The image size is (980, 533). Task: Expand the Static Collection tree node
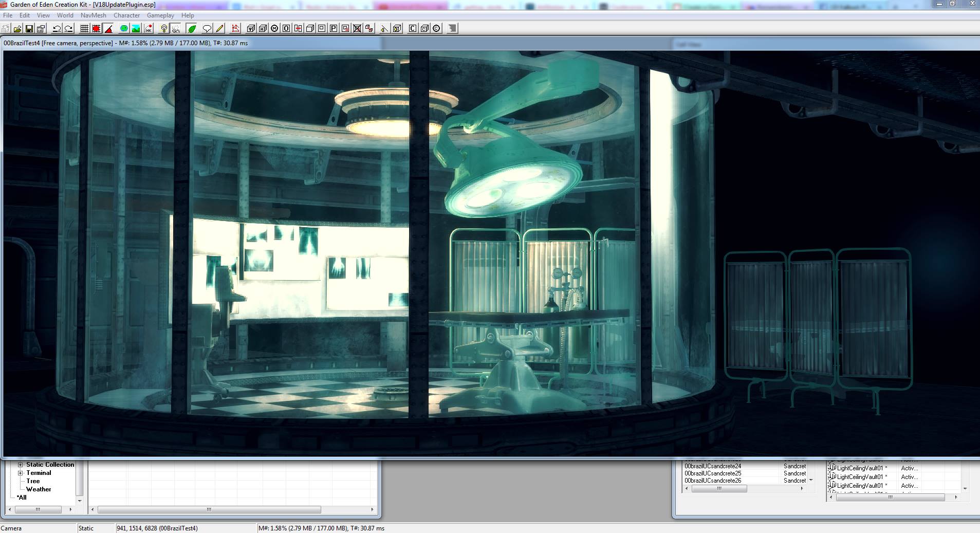[21, 465]
